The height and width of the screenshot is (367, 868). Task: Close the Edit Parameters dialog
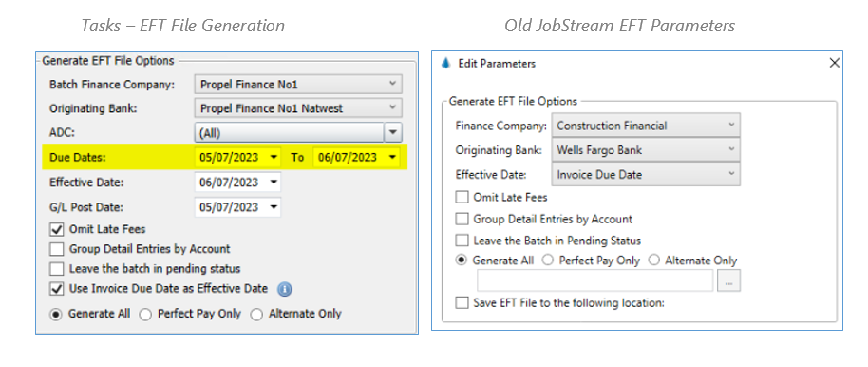point(834,63)
